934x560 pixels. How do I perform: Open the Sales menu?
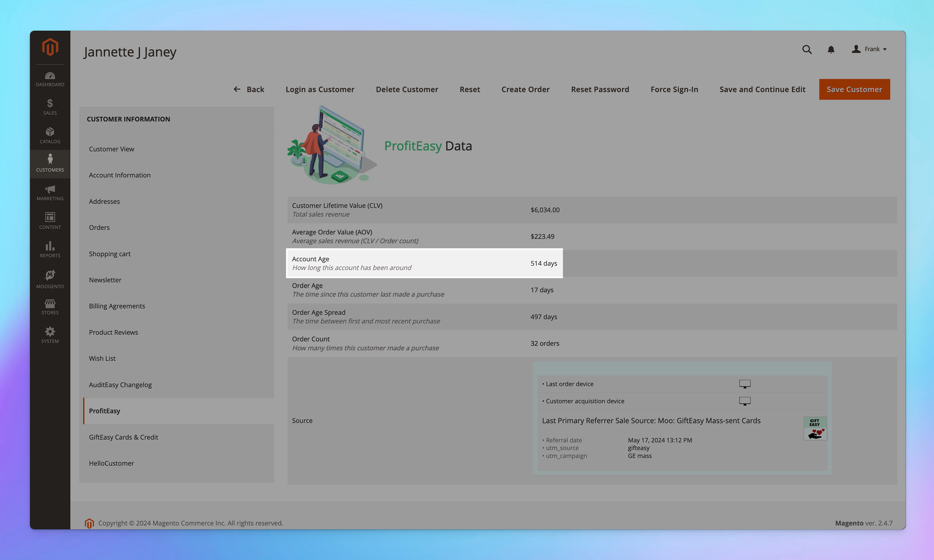click(x=50, y=107)
